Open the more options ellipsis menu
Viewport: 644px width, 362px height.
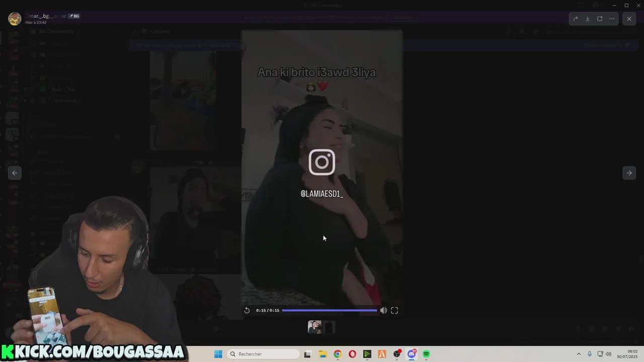612,19
